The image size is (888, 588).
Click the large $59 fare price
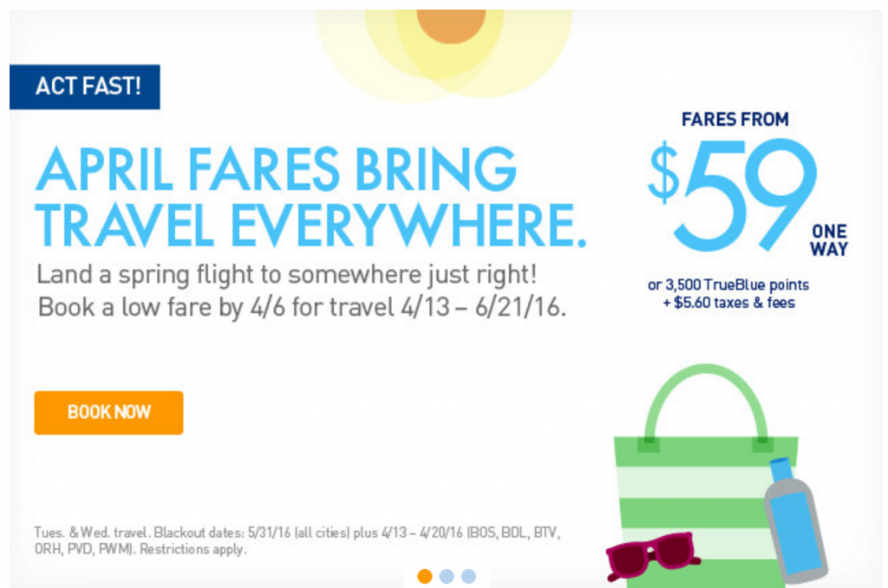tap(734, 195)
